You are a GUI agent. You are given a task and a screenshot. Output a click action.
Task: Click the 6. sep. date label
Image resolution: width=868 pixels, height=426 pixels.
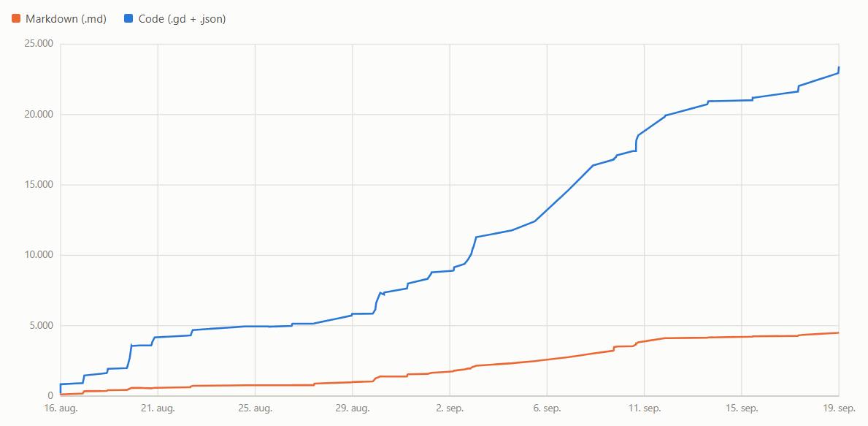(547, 408)
